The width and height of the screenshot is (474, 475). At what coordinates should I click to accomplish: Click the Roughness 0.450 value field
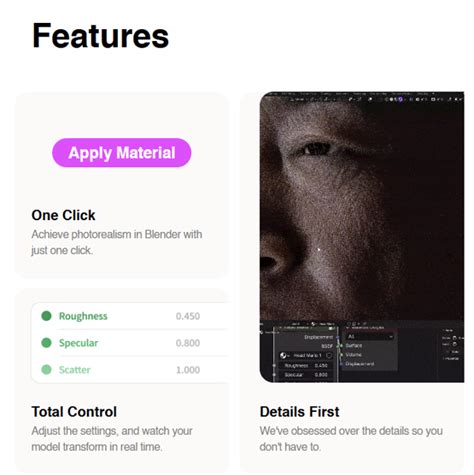(x=188, y=316)
